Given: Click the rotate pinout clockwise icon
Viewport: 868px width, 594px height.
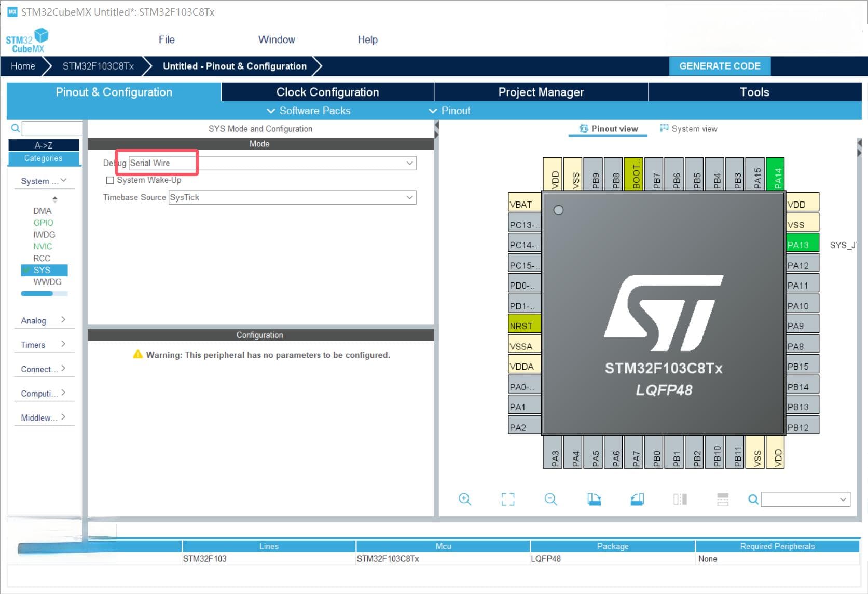Looking at the screenshot, I should point(594,499).
